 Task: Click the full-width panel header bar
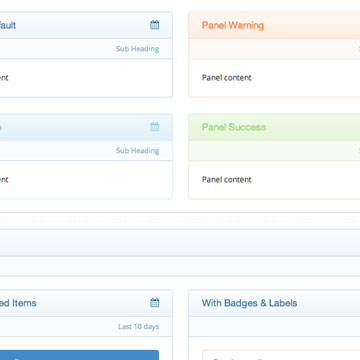click(180, 243)
